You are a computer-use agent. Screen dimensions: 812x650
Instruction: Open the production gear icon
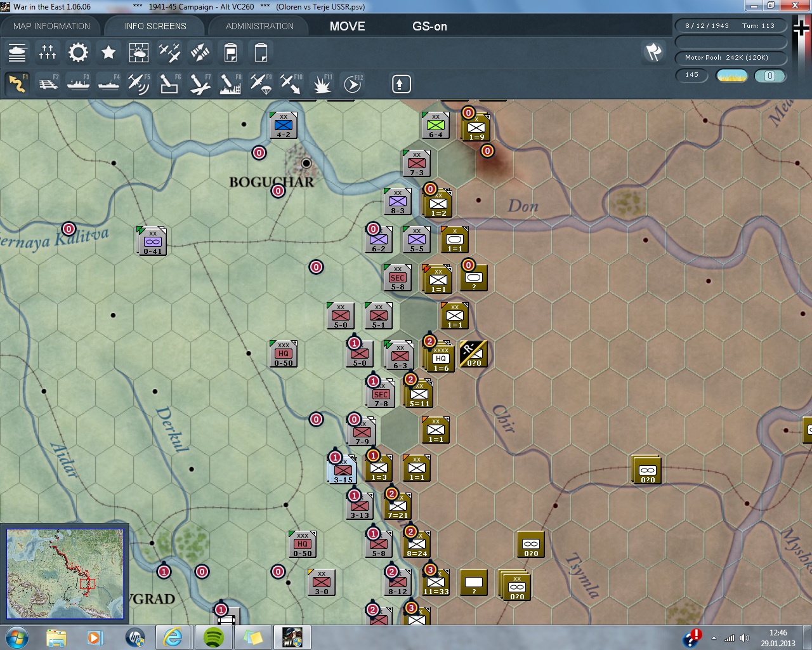[78, 52]
